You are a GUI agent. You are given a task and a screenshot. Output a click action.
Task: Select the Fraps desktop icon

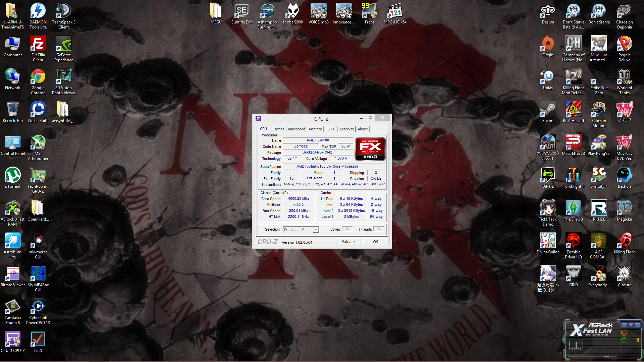tap(369, 12)
